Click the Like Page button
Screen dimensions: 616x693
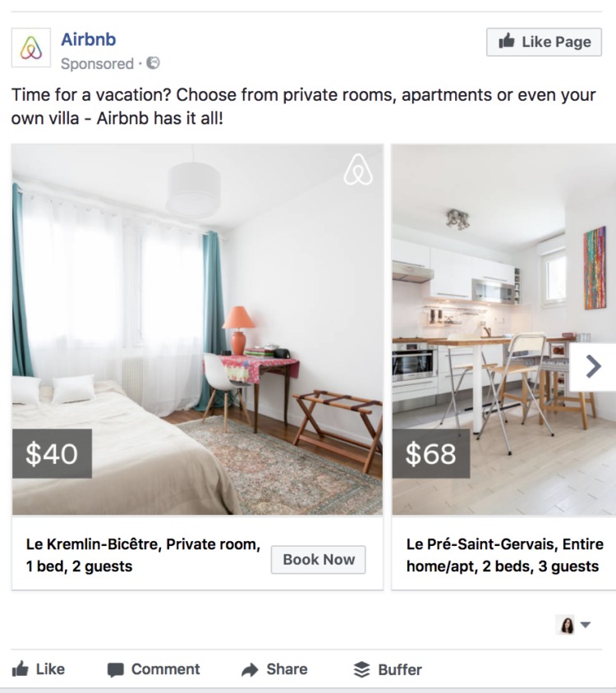click(544, 42)
